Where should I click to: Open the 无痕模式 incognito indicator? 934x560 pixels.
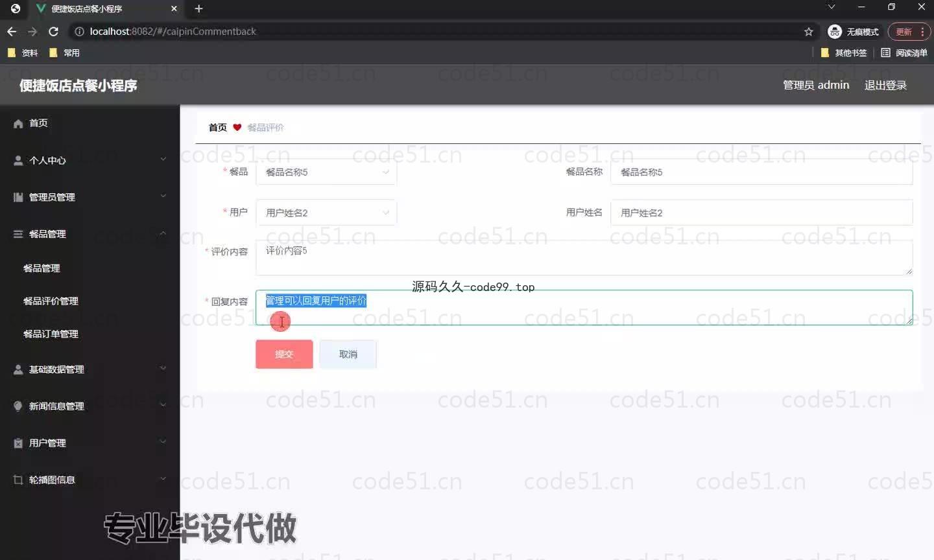click(853, 31)
